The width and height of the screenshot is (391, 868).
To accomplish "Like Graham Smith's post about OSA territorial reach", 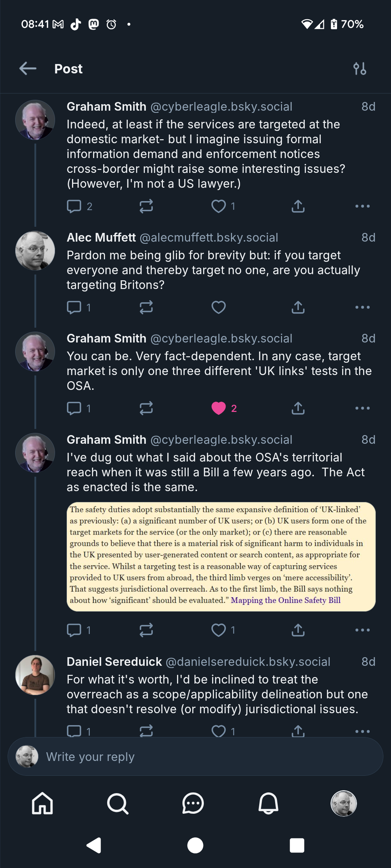I will (x=219, y=630).
